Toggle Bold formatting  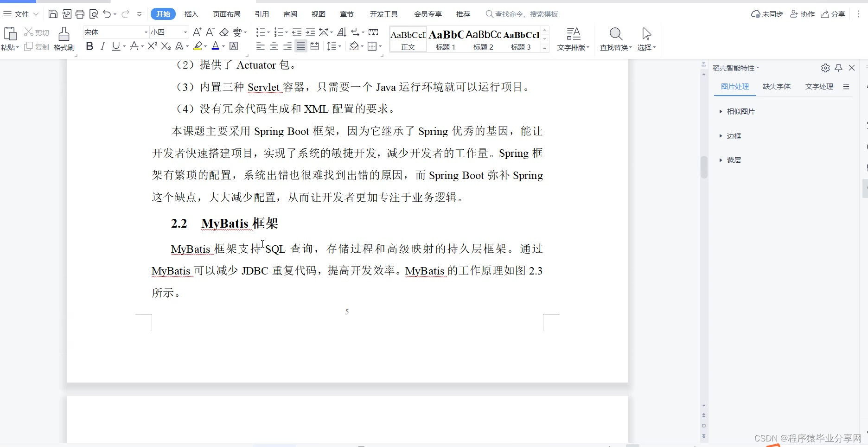89,46
